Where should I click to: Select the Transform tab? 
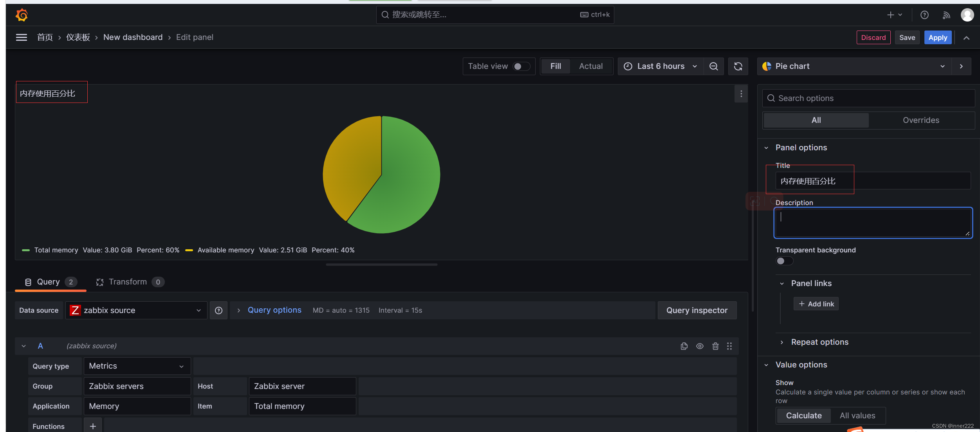pos(128,281)
